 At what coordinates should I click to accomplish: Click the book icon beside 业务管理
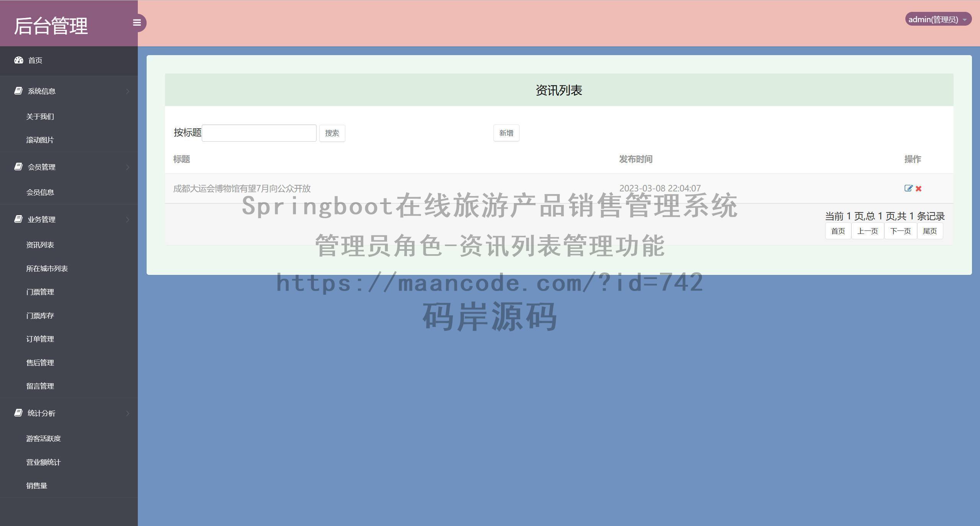(x=18, y=219)
